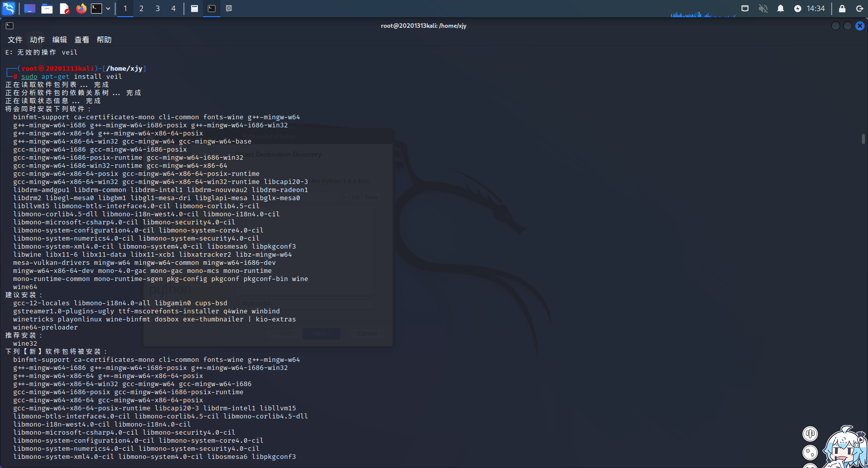Lock the screen with the padlock icon

coord(842,9)
